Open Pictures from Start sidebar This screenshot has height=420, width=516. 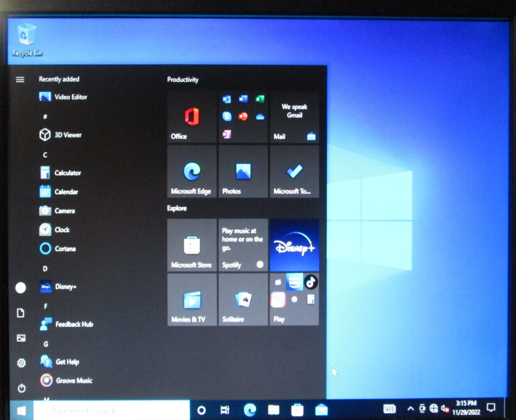tap(21, 338)
